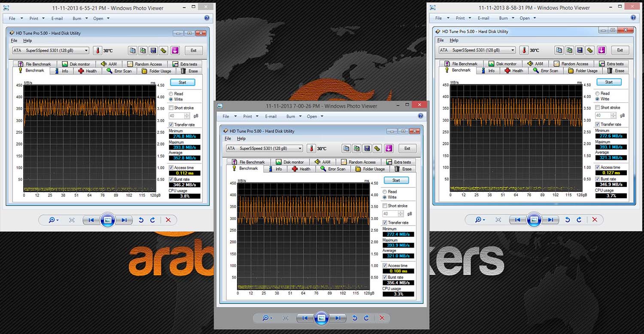Click the gB size field in 7-00-26 PM window
644x334 pixels.
coord(391,214)
